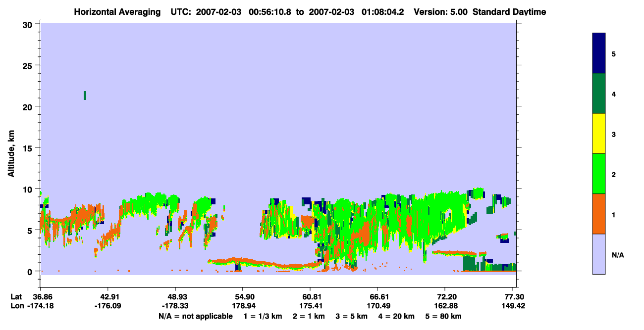This screenshot has height=330, width=644.
Task: Click the orange level 1 colorbar segment
Action: click(599, 214)
